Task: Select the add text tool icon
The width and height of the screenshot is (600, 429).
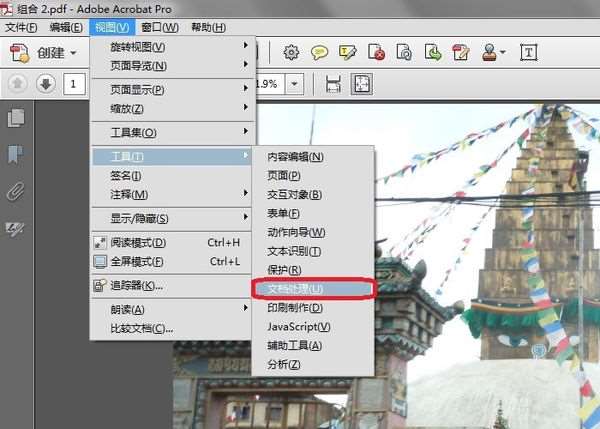Action: (x=528, y=52)
